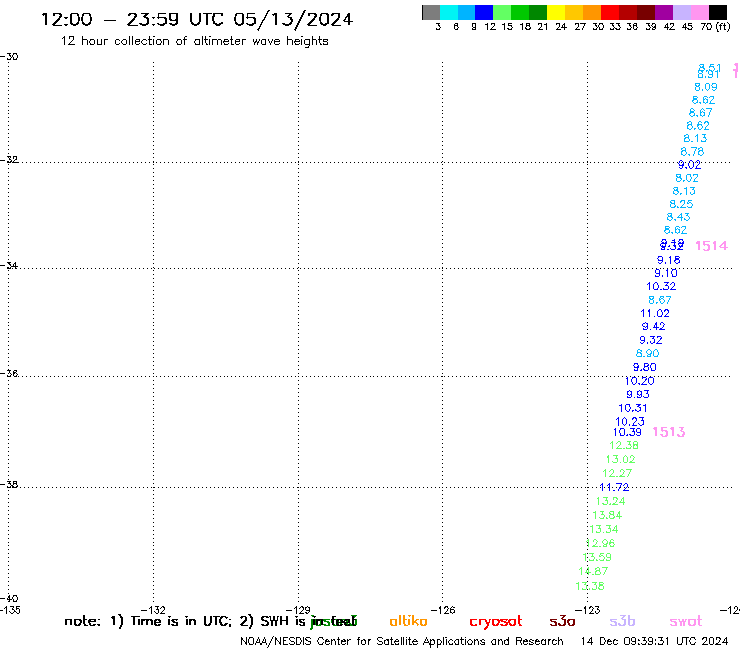Click the yellow swatch in the wave height legend
This screenshot has width=740, height=650.
555,12
